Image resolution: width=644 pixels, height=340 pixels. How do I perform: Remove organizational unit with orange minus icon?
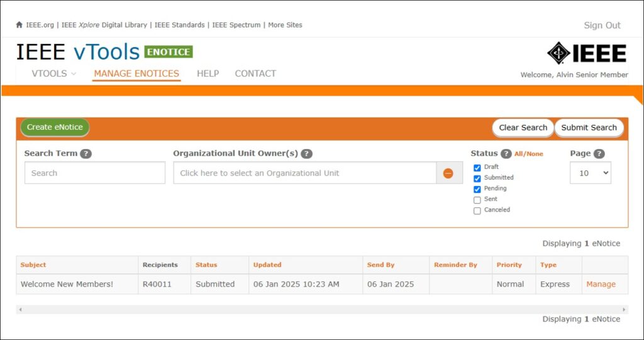point(448,173)
